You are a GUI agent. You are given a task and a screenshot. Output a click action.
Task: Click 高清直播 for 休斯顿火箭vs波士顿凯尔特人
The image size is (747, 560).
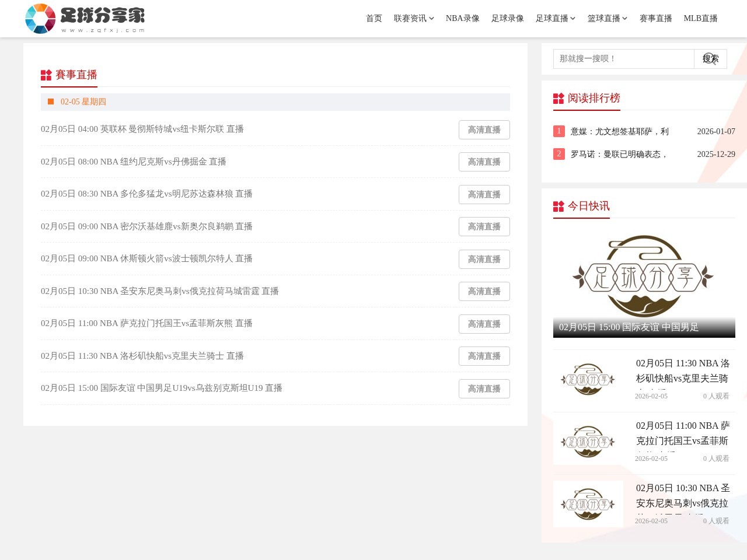tap(484, 259)
